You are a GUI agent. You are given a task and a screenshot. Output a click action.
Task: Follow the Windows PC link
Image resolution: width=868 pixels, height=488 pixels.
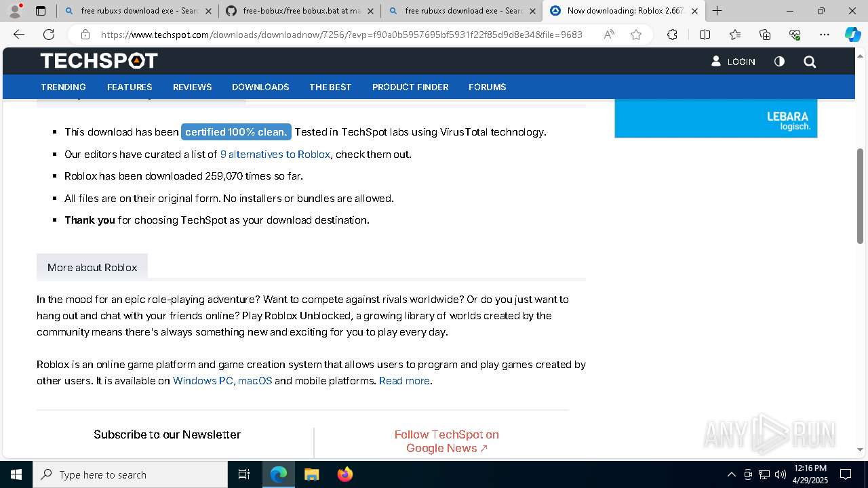tap(205, 381)
